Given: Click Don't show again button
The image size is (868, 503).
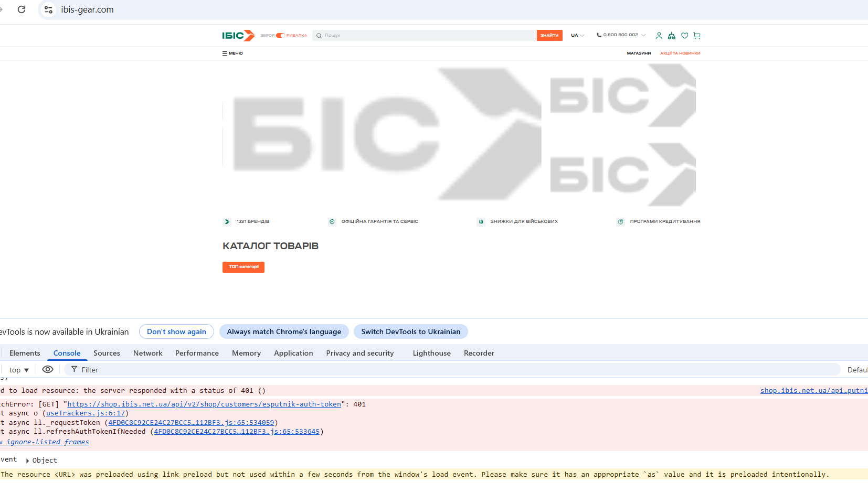Looking at the screenshot, I should tap(176, 331).
